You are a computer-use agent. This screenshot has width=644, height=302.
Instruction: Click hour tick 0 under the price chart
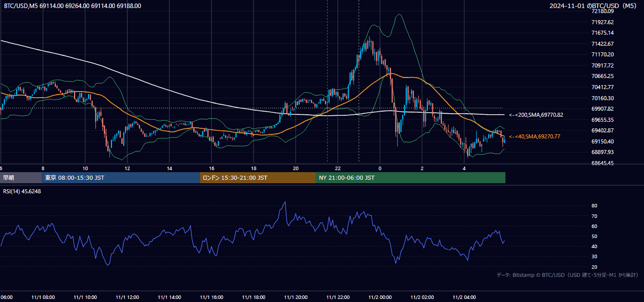pos(380,168)
